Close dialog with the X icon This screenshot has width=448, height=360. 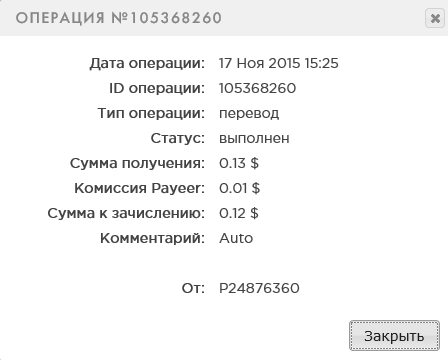435,18
